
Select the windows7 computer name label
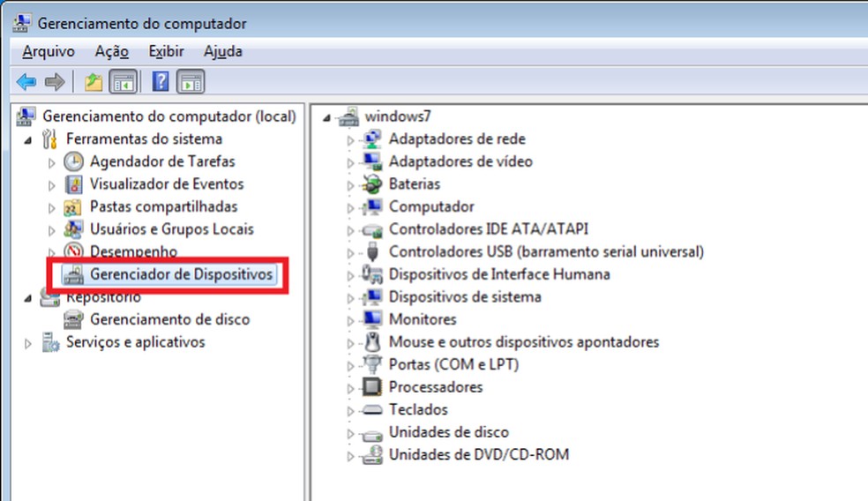point(398,116)
